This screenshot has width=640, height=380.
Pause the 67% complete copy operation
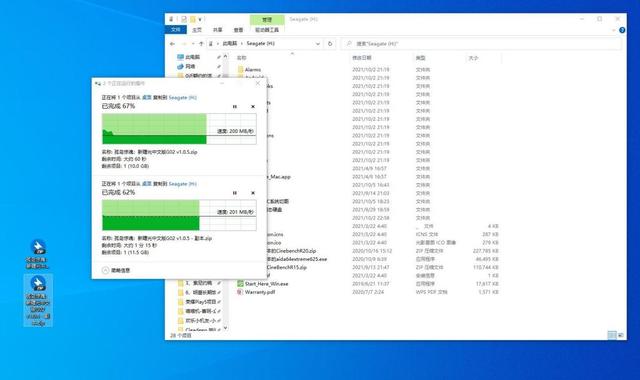click(235, 107)
